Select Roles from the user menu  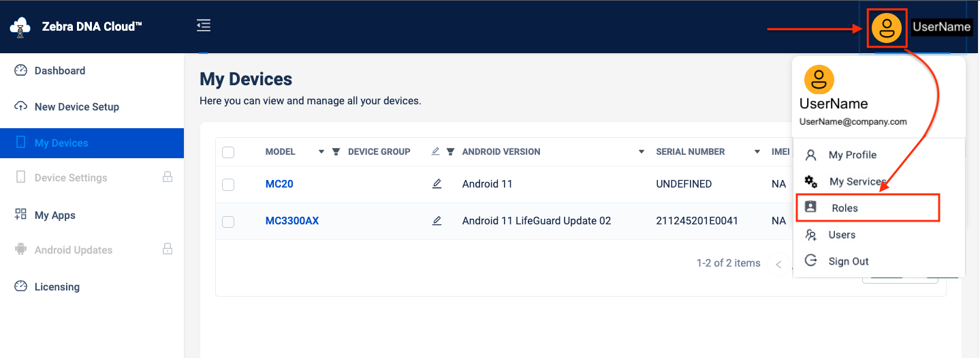pos(844,208)
